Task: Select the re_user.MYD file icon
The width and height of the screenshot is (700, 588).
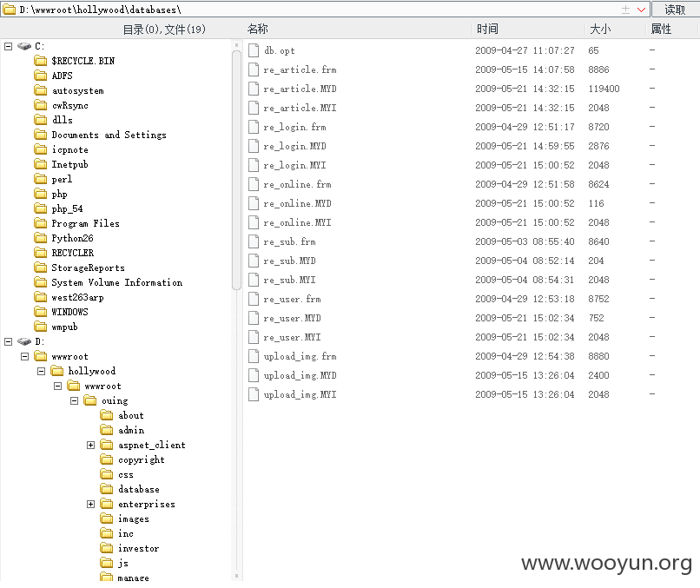Action: click(x=254, y=319)
